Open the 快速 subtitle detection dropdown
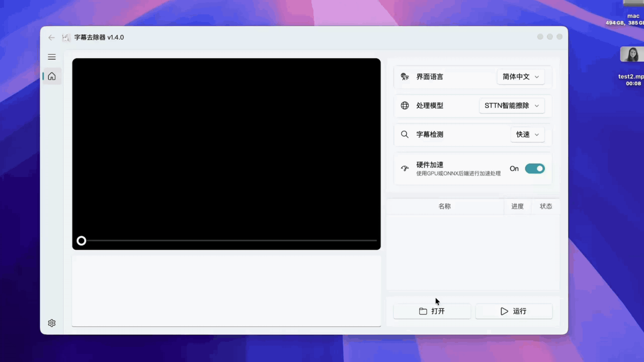Screen dimensions: 644x362 coord(527,134)
